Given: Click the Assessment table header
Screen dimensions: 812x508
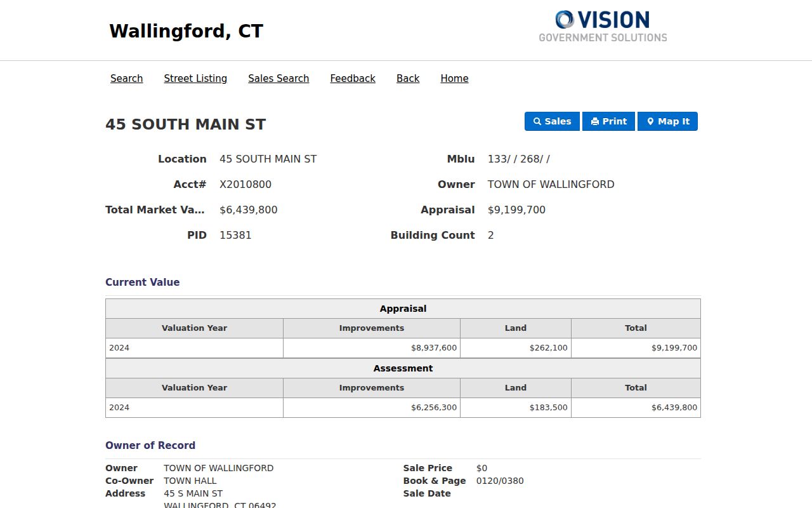Looking at the screenshot, I should coord(403,368).
